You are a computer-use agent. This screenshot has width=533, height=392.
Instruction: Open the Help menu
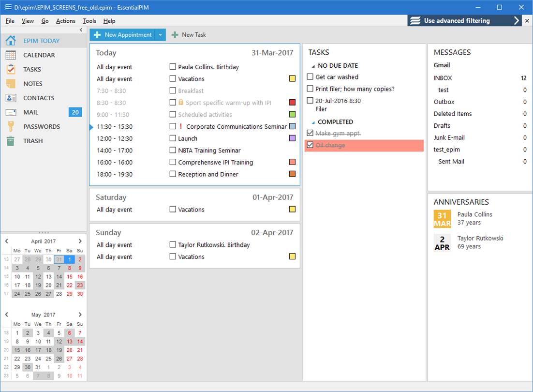pyautogui.click(x=109, y=21)
